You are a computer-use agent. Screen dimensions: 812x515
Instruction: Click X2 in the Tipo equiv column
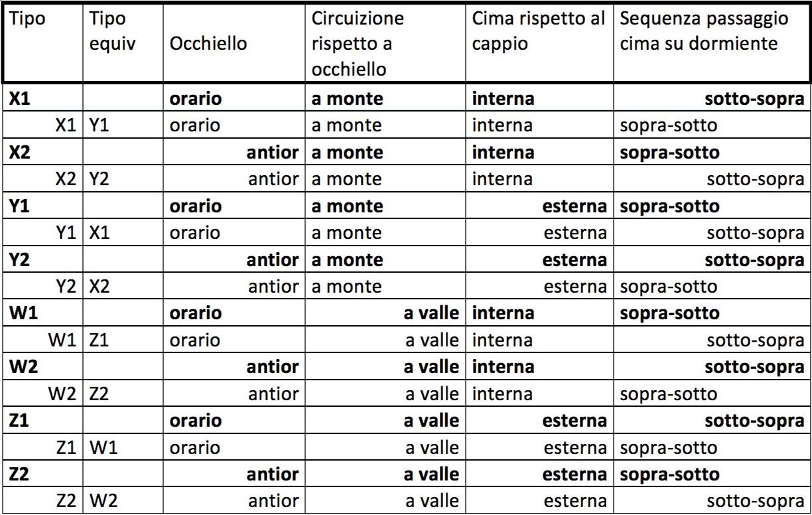click(98, 287)
